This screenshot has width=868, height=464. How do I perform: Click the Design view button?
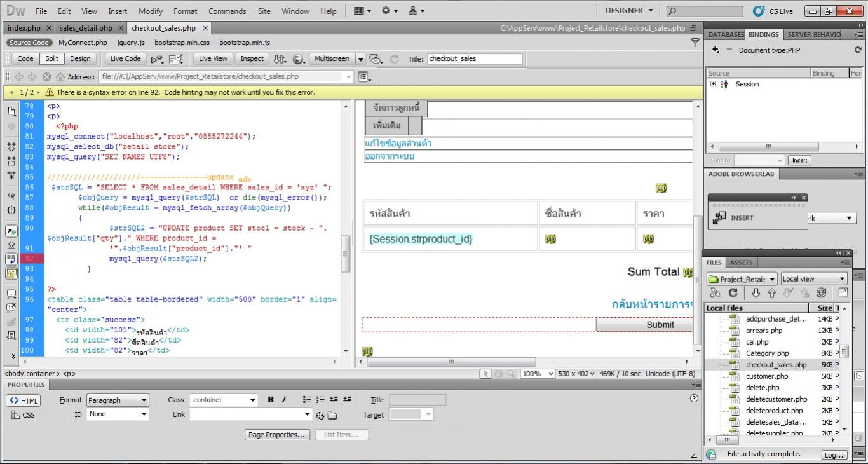(x=80, y=58)
